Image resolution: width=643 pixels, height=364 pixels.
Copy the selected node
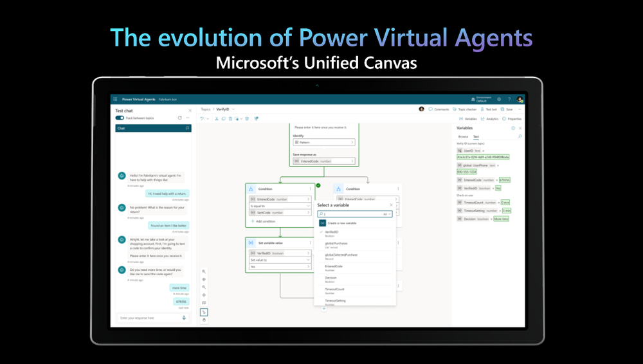[224, 118]
